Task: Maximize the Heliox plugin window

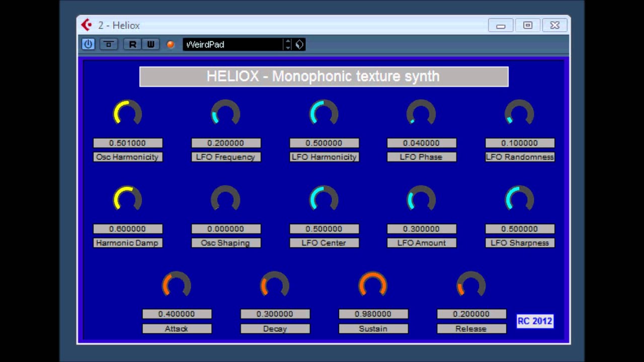Action: [x=528, y=25]
